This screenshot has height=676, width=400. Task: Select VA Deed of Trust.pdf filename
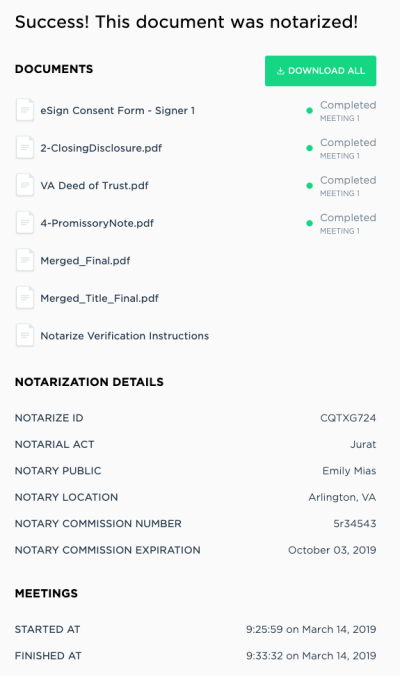94,186
